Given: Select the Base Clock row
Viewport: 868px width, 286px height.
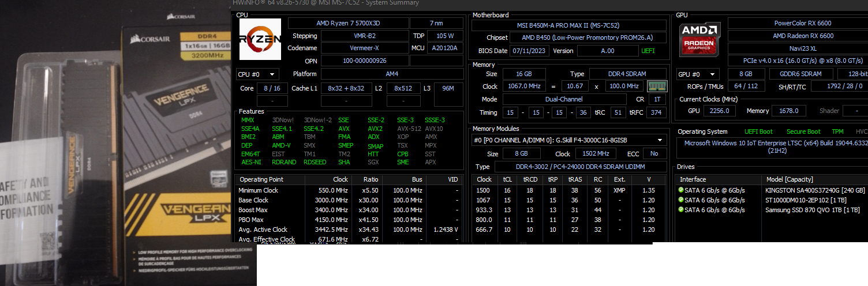Looking at the screenshot, I should (x=350, y=200).
